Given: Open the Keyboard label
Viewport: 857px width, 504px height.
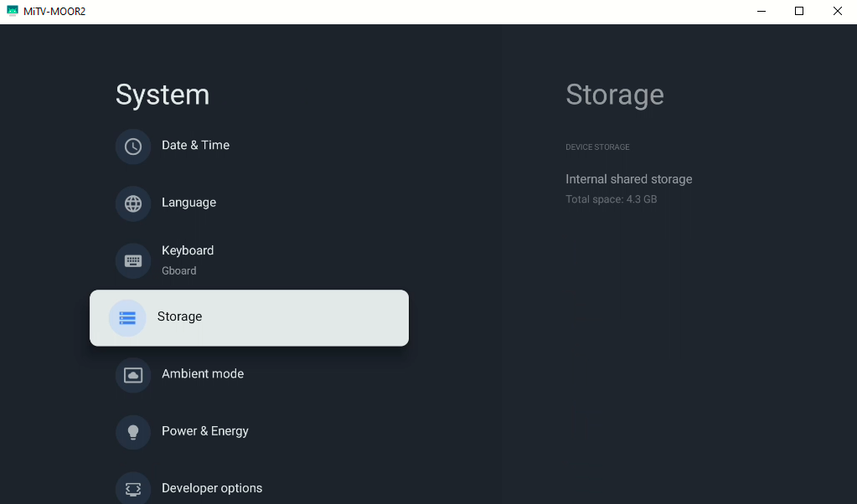Looking at the screenshot, I should [188, 250].
